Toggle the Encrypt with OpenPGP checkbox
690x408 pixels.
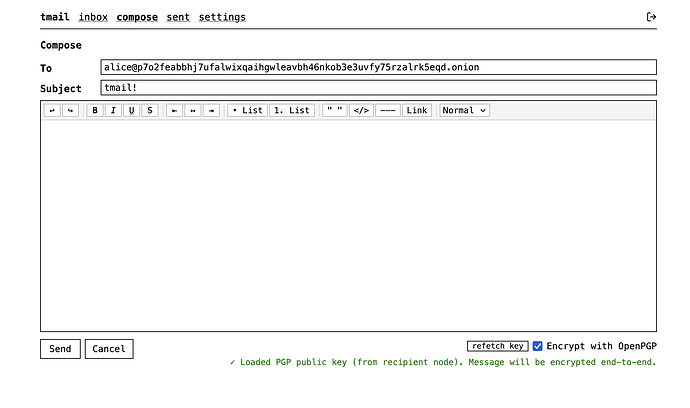pyautogui.click(x=537, y=346)
